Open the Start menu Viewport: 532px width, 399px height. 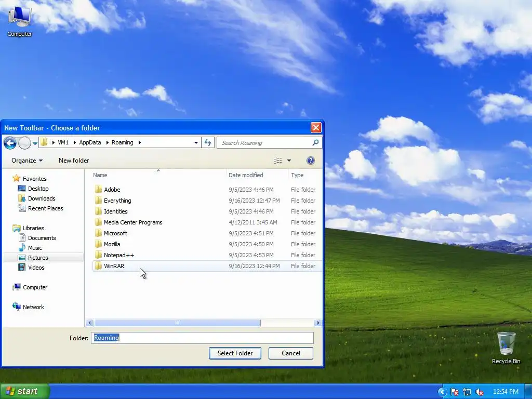point(24,391)
